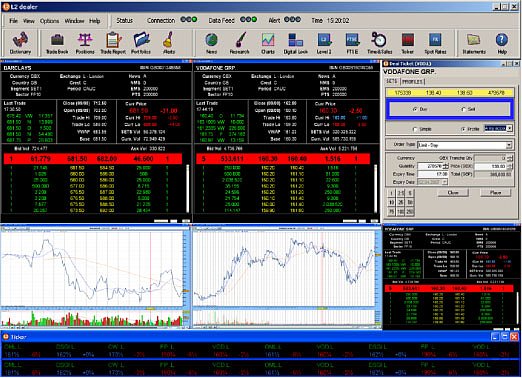
Task: Select the Simple radio button
Action: point(415,129)
